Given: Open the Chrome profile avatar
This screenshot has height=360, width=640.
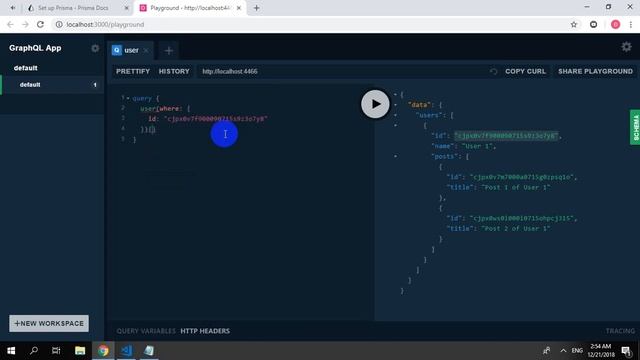Looking at the screenshot, I should click(616, 24).
